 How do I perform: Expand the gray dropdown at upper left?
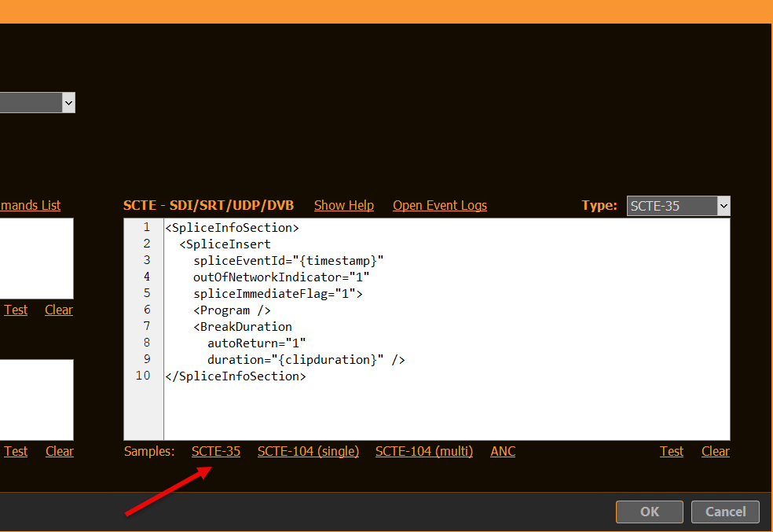(x=37, y=103)
